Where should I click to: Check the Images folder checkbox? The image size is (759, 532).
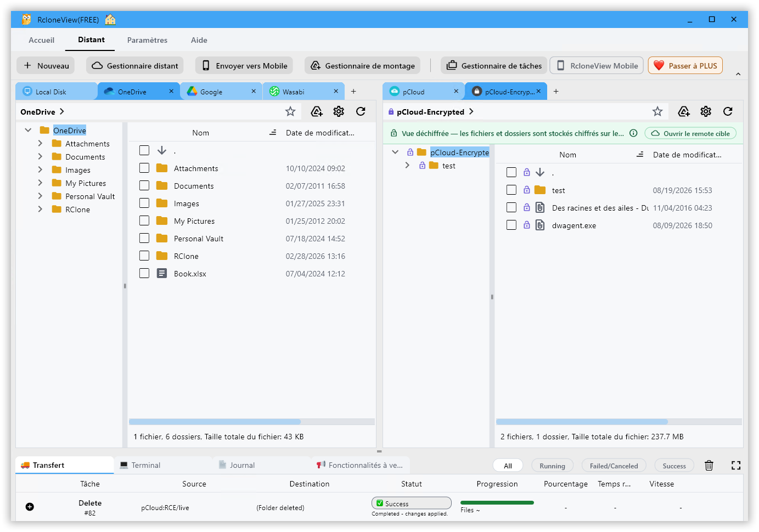click(144, 203)
